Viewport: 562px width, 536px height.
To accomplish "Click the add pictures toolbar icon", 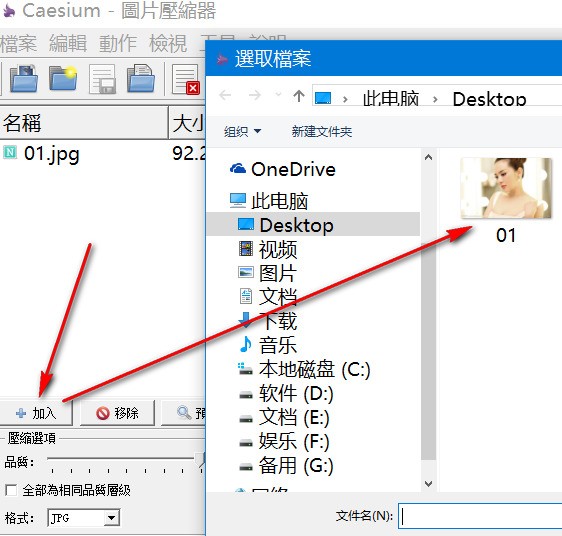I will tap(24, 78).
